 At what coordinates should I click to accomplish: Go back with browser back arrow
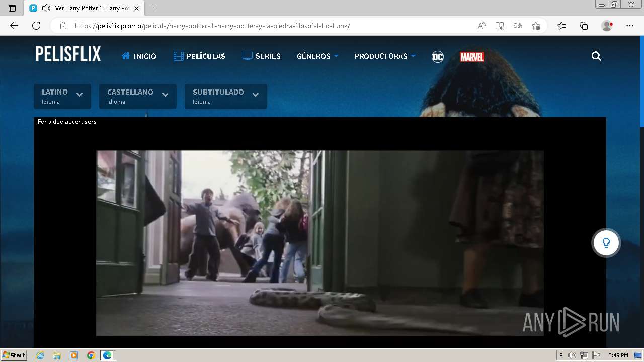point(14,26)
